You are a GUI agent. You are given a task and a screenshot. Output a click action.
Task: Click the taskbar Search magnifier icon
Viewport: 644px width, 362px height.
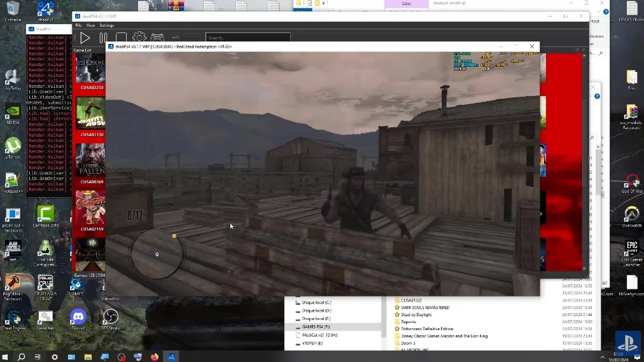click(22, 357)
